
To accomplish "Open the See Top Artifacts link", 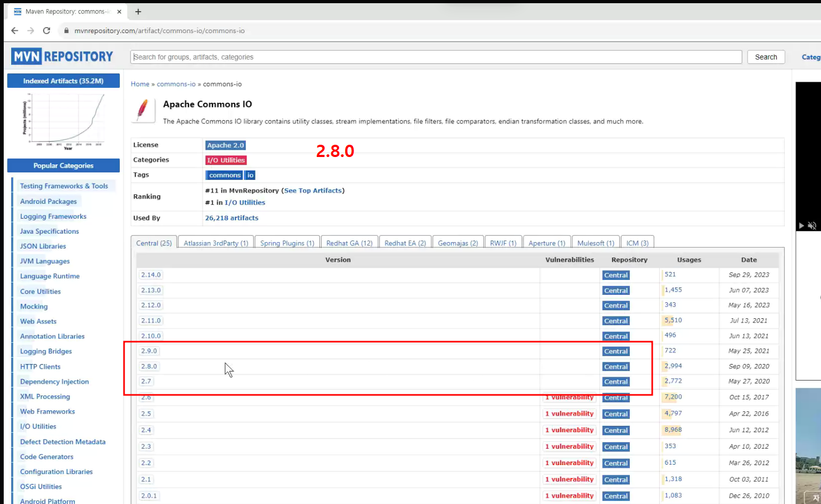I will tap(313, 191).
